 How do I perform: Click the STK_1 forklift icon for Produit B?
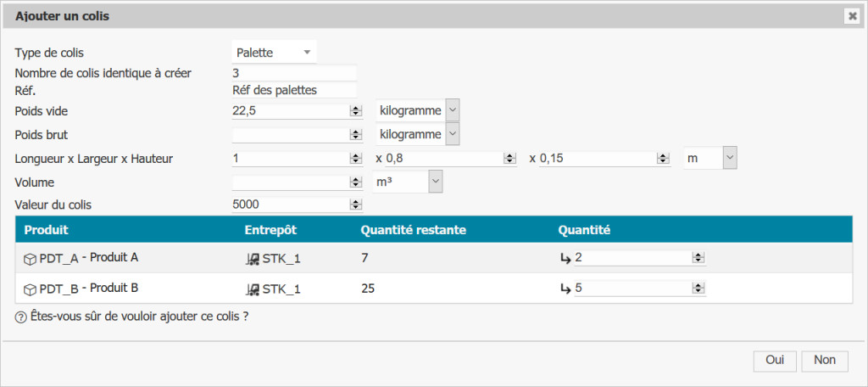252,289
